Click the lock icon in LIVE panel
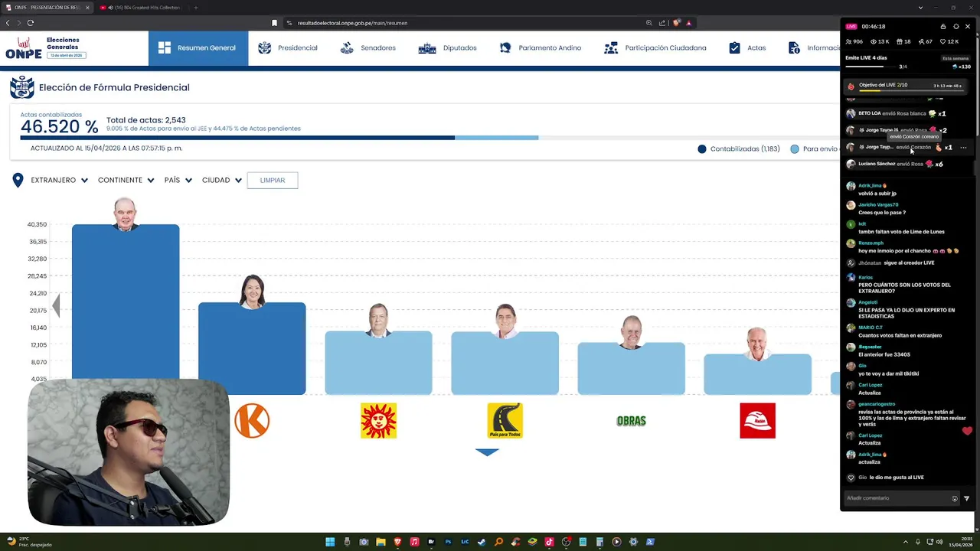 (943, 27)
